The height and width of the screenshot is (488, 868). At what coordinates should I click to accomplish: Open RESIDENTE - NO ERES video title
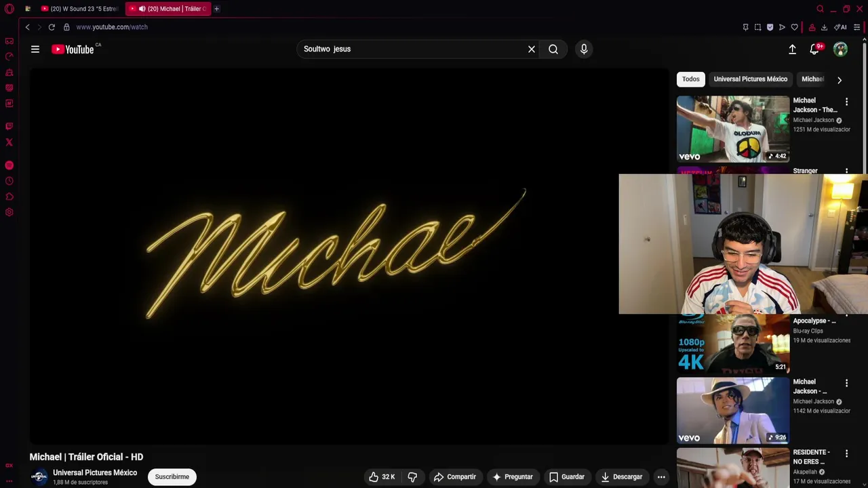812,457
